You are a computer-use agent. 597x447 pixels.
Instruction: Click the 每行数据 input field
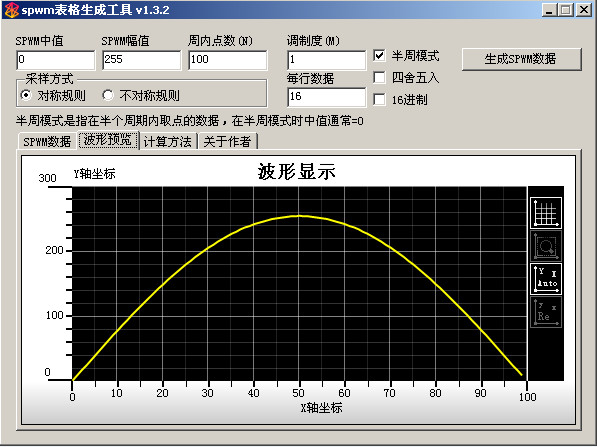pos(326,97)
